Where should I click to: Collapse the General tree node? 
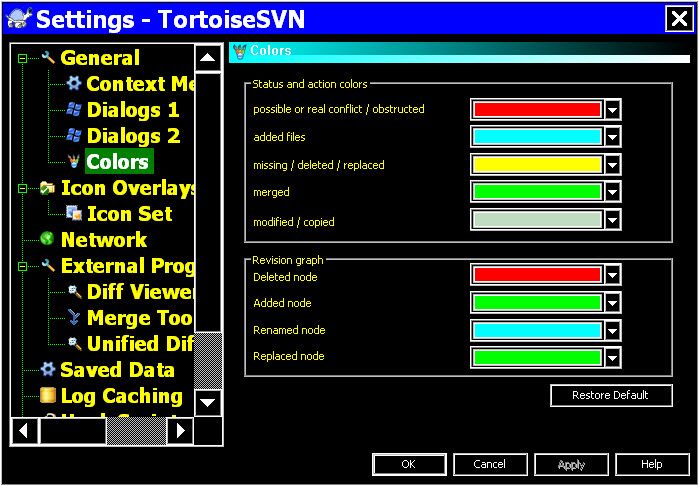pyautogui.click(x=22, y=58)
